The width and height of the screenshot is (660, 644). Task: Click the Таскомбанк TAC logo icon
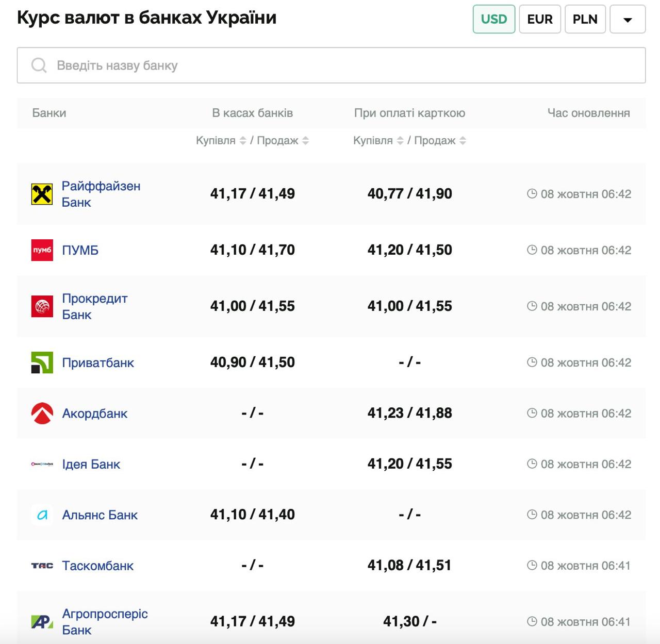[42, 566]
